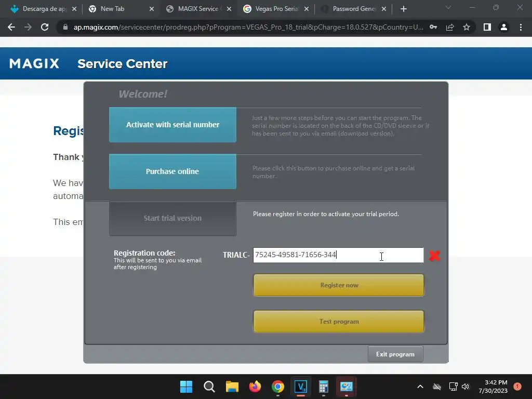
Task: Click the Registration code: label
Action: 144,253
